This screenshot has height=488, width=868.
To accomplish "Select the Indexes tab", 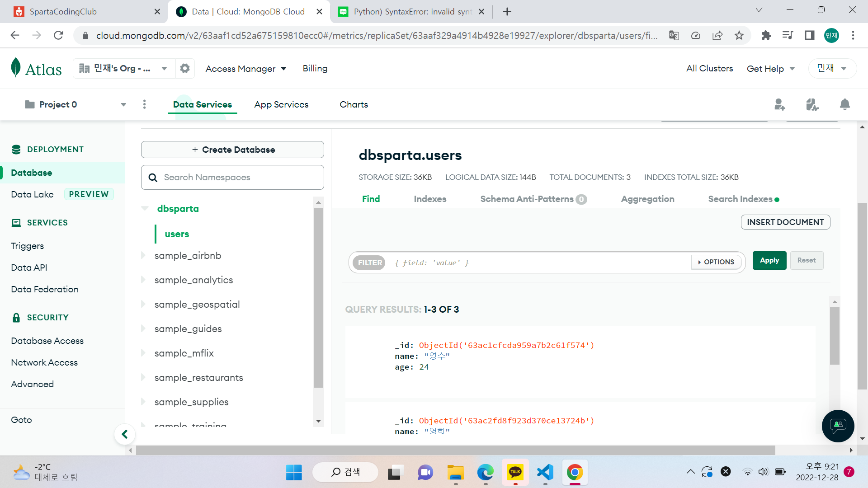I will (430, 199).
